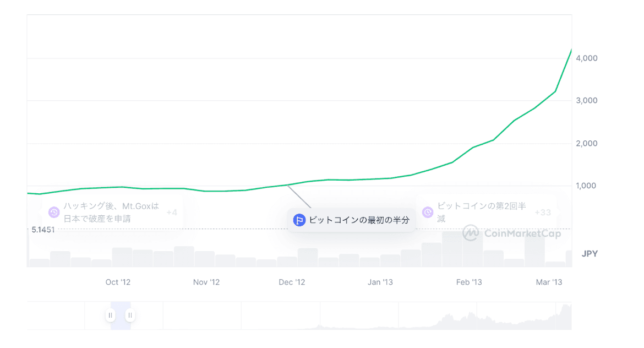
Task: Click the JPY currency label
Action: point(590,254)
